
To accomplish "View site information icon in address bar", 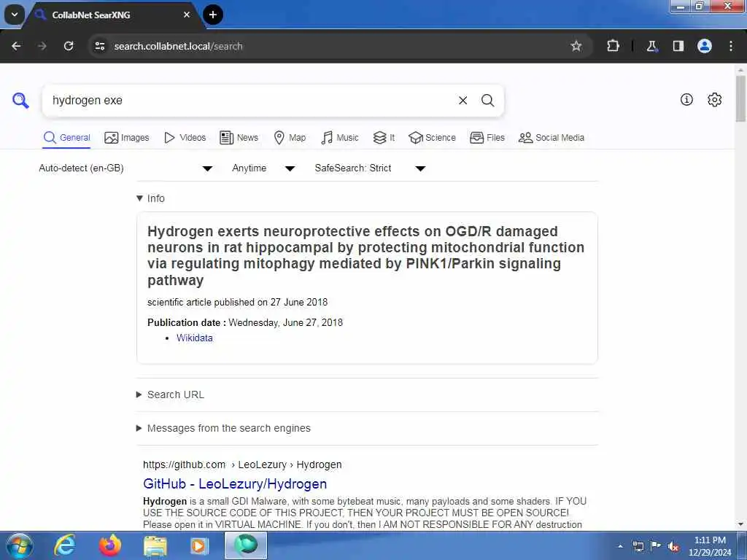I will coord(99,46).
